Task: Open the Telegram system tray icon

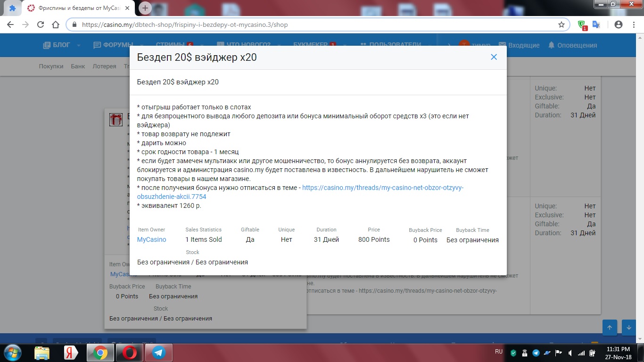Action: coord(536,353)
